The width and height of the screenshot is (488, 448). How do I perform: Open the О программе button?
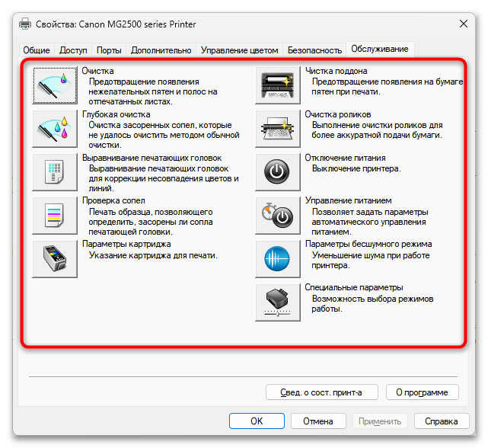(422, 392)
